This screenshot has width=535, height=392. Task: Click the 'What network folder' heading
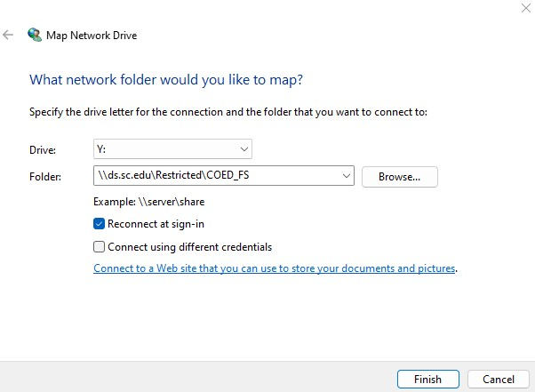click(x=166, y=80)
